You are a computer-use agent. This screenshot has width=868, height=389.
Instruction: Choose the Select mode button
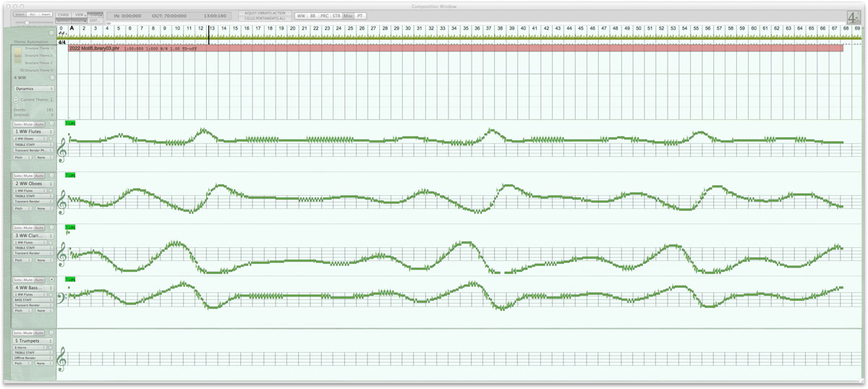click(x=20, y=14)
